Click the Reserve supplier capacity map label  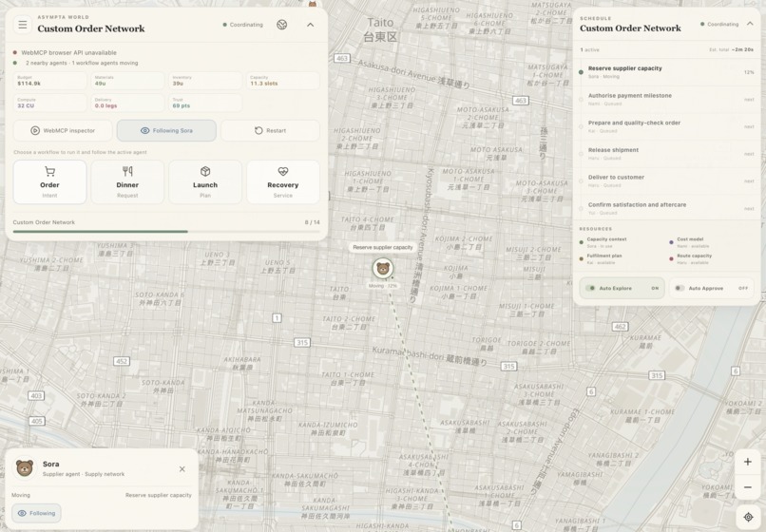(x=383, y=247)
